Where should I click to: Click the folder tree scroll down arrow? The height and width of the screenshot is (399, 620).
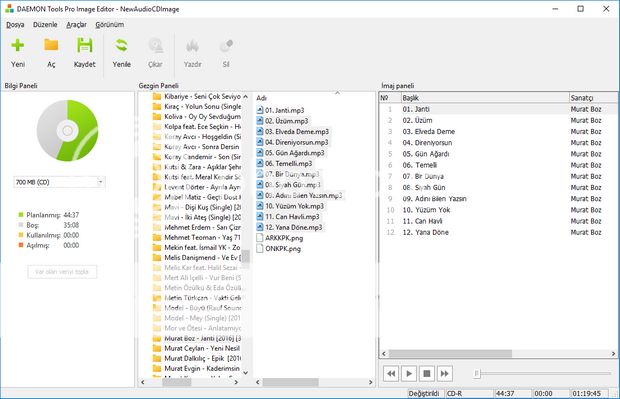pos(246,373)
